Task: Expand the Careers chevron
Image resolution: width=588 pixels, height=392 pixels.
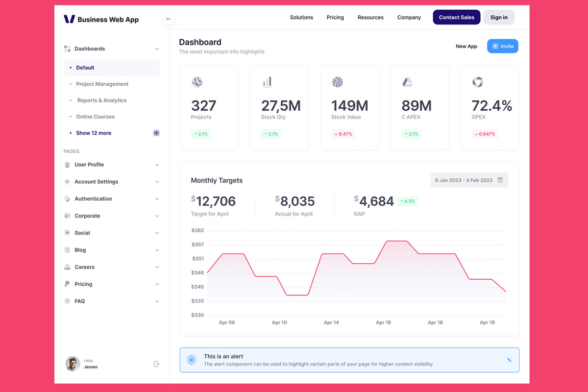Action: 157,267
